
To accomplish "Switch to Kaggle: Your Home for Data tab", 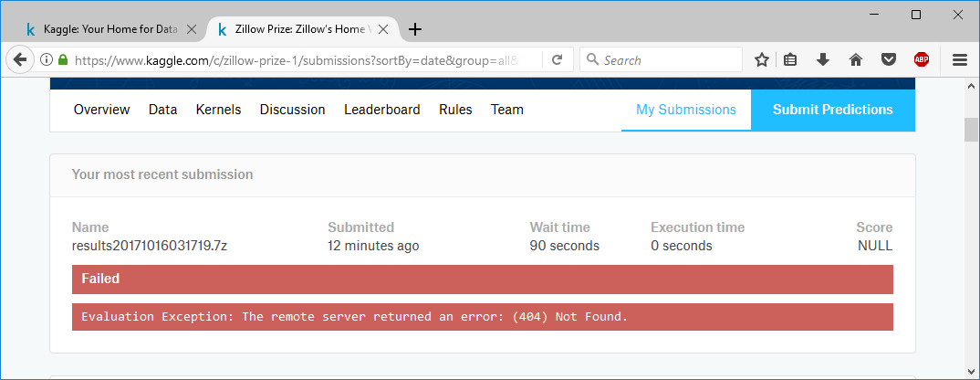I will (111, 29).
